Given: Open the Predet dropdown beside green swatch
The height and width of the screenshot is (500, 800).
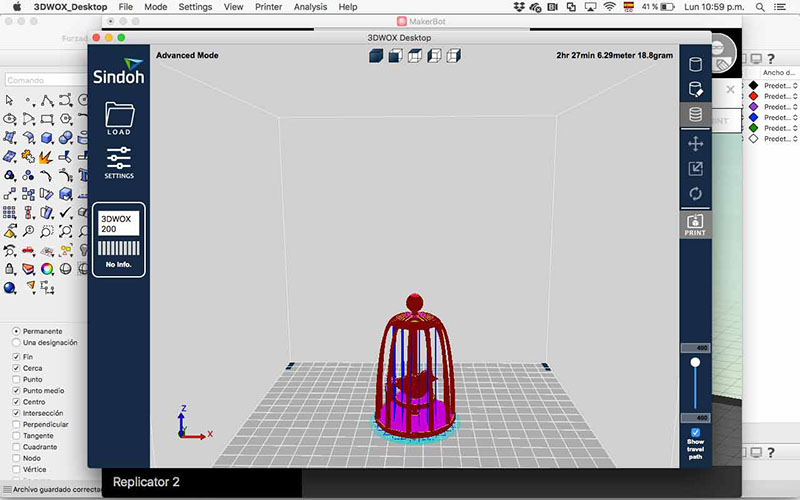Looking at the screenshot, I should point(781,128).
